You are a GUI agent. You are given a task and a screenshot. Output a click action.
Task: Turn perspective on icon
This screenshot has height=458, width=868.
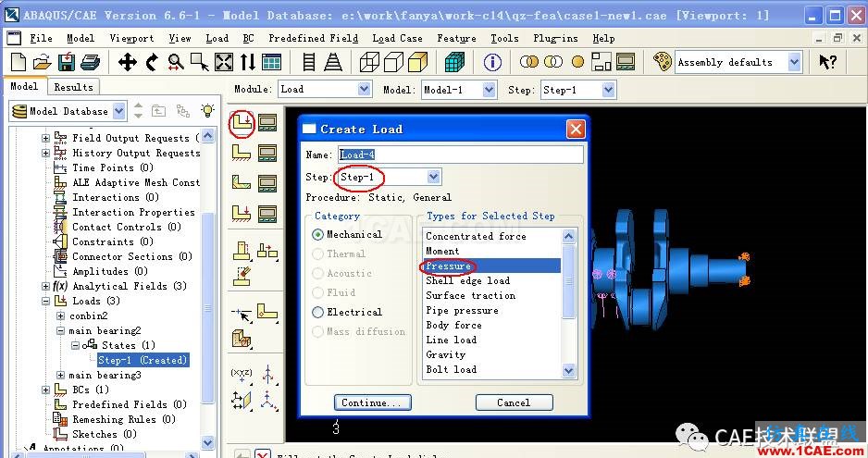coord(333,62)
